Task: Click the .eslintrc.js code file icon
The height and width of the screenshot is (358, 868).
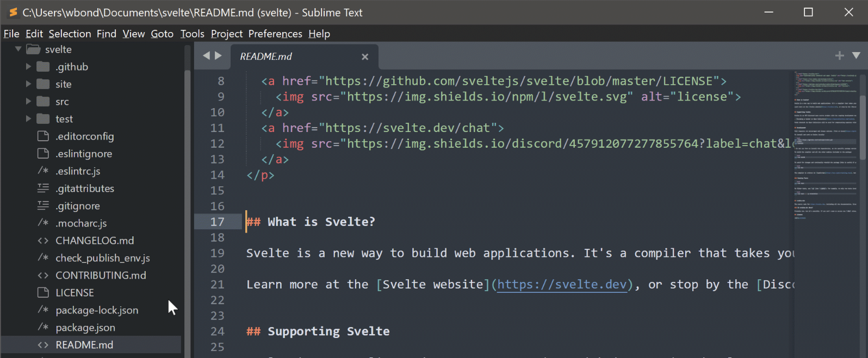Action: tap(43, 171)
